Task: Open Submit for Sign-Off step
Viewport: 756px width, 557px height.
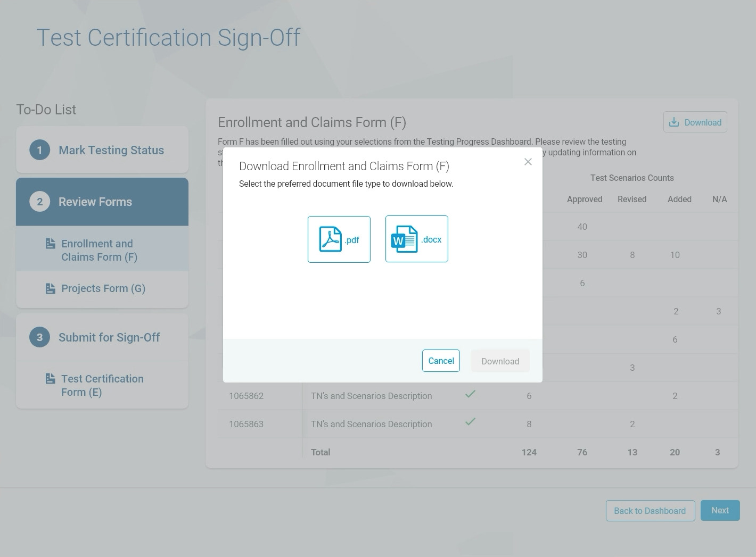Action: [109, 337]
